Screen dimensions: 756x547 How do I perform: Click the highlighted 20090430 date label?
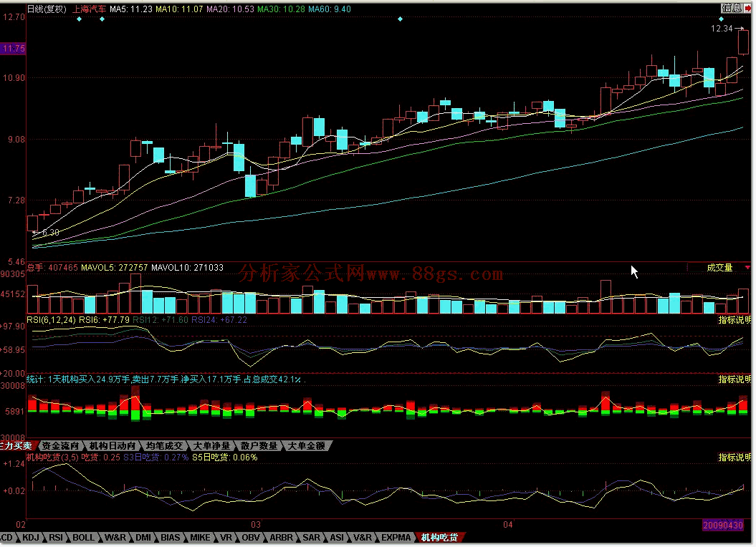[x=723, y=526]
